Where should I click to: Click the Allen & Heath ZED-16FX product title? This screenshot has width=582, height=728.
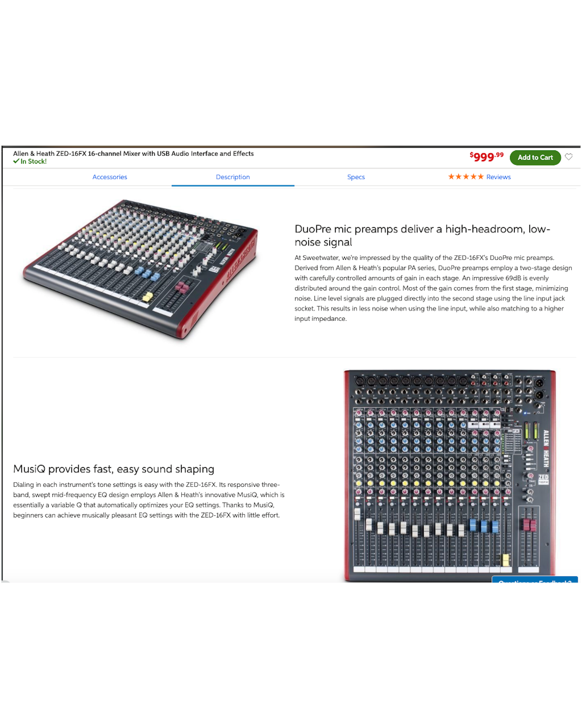133,153
